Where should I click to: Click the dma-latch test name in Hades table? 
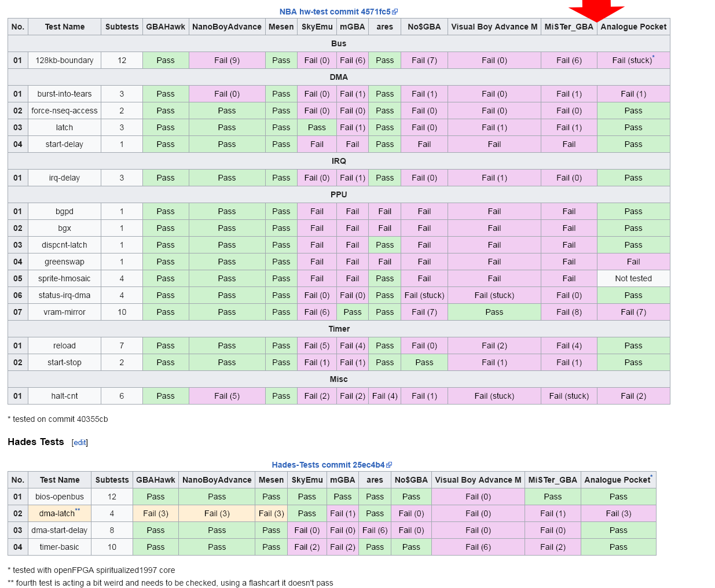point(57,513)
